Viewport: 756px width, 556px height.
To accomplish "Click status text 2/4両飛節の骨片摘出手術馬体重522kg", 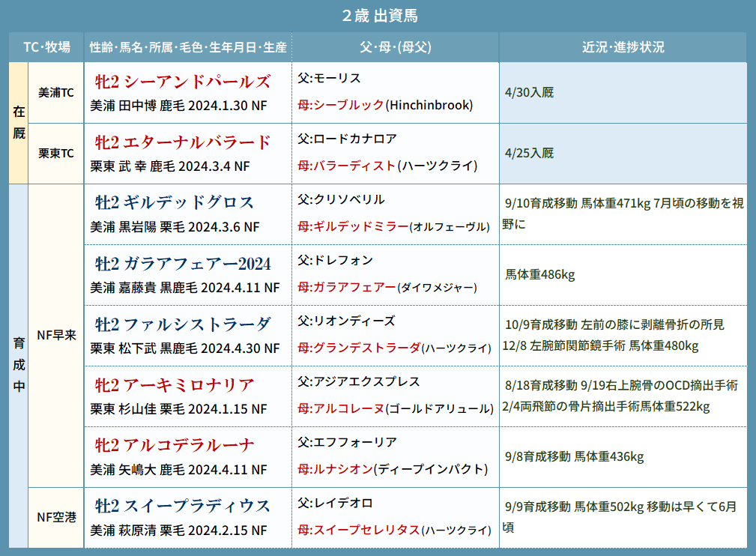I will coord(605,407).
